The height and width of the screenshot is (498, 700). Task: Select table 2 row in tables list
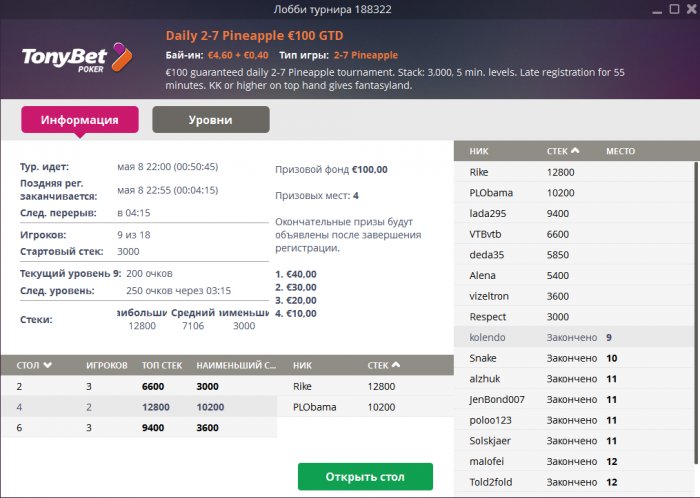click(x=140, y=385)
